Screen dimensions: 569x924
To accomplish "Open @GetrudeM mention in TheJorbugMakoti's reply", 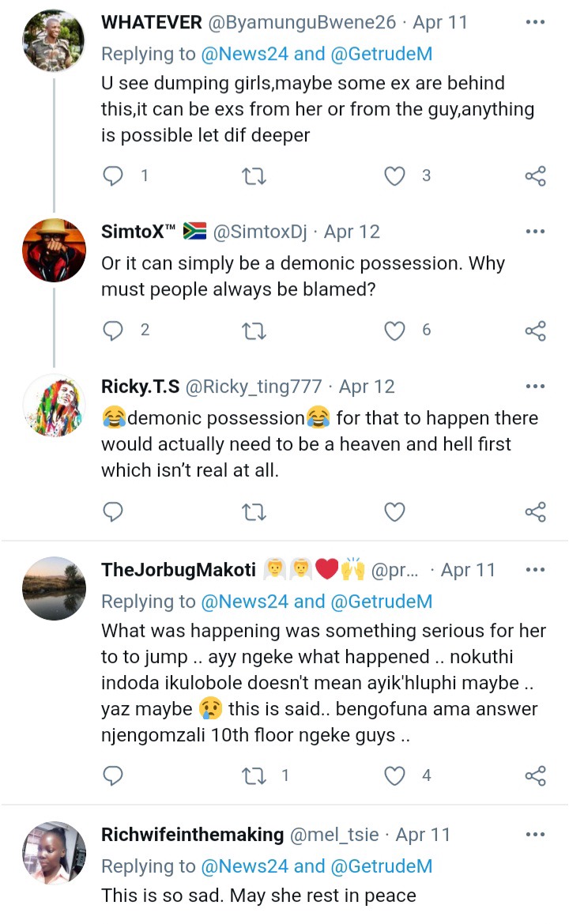I will pos(381,602).
